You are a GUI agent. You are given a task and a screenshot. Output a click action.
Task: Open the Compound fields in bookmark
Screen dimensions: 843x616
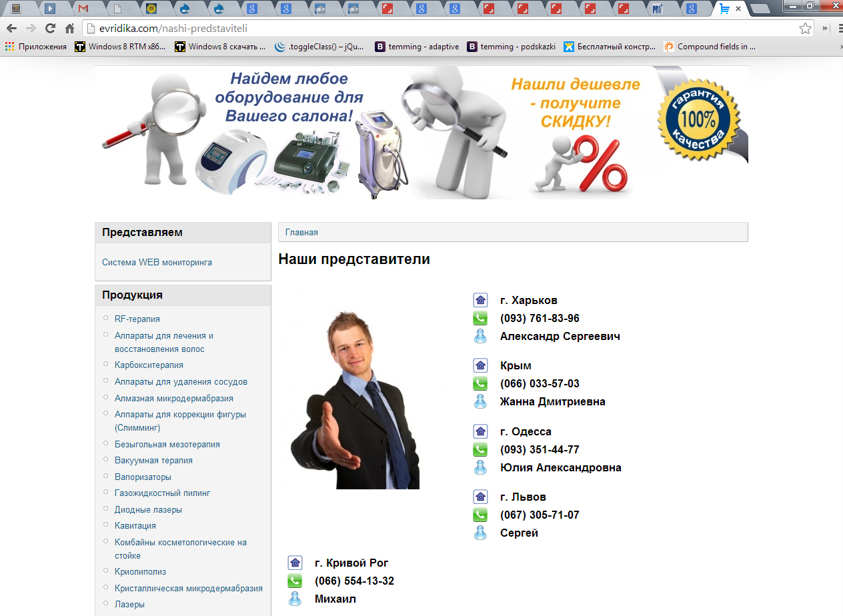710,47
